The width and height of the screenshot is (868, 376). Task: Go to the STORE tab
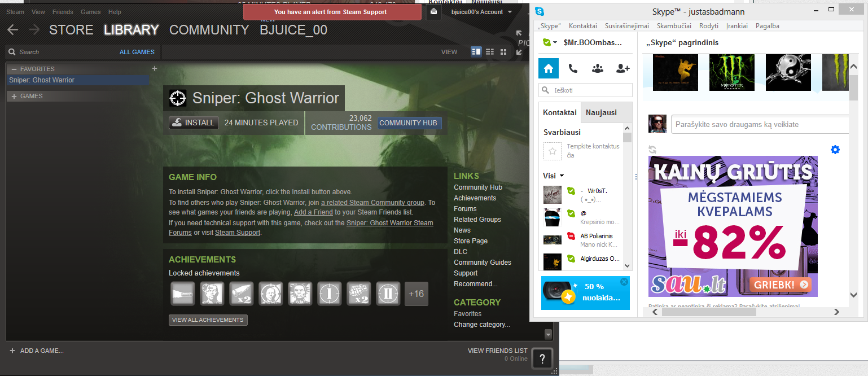[x=71, y=30]
